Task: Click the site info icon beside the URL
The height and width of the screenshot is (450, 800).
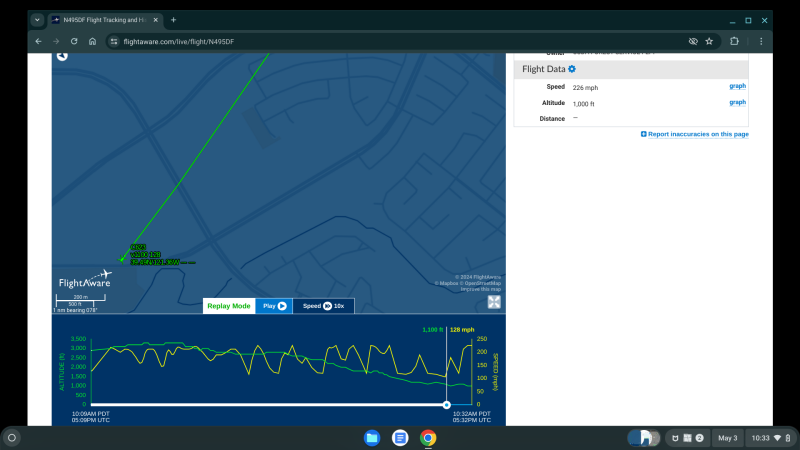Action: (x=114, y=41)
